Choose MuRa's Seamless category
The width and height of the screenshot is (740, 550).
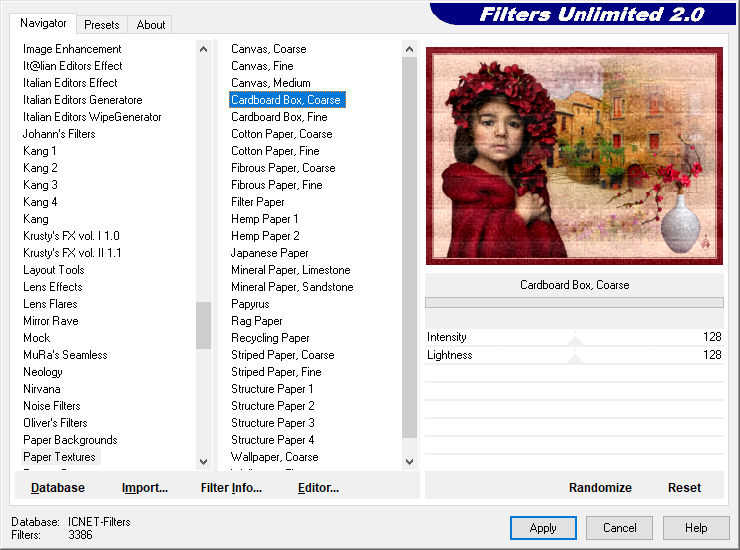click(x=65, y=355)
